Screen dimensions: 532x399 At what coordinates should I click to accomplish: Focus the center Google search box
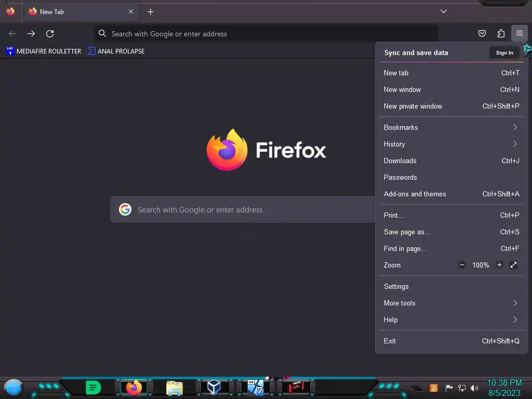(x=243, y=209)
